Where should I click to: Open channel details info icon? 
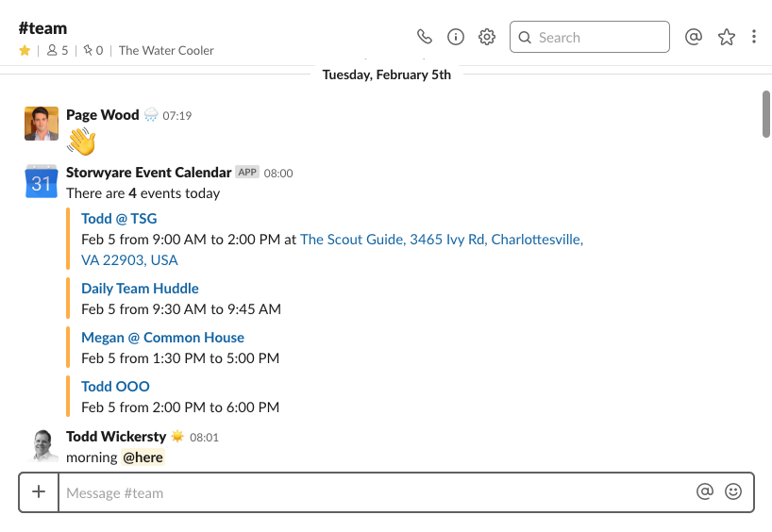click(456, 37)
